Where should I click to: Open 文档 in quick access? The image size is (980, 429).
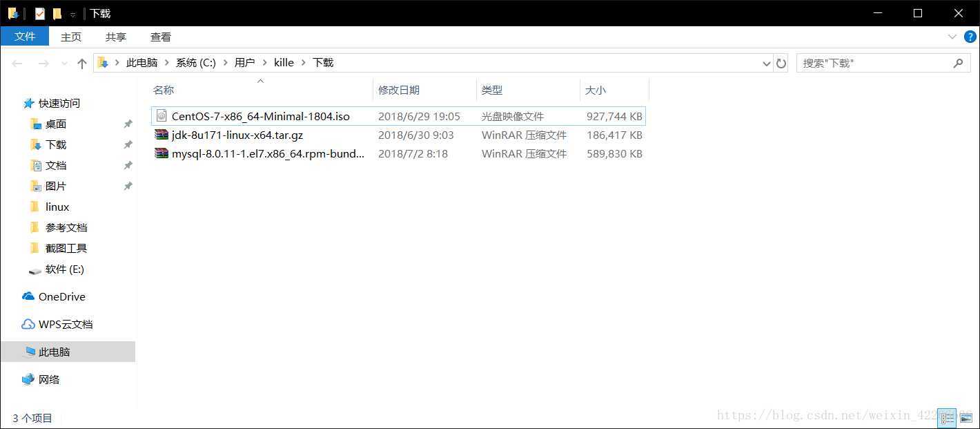[x=56, y=165]
